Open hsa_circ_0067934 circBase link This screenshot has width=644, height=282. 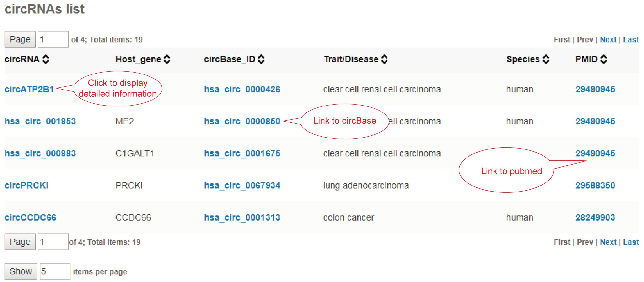[x=242, y=185]
